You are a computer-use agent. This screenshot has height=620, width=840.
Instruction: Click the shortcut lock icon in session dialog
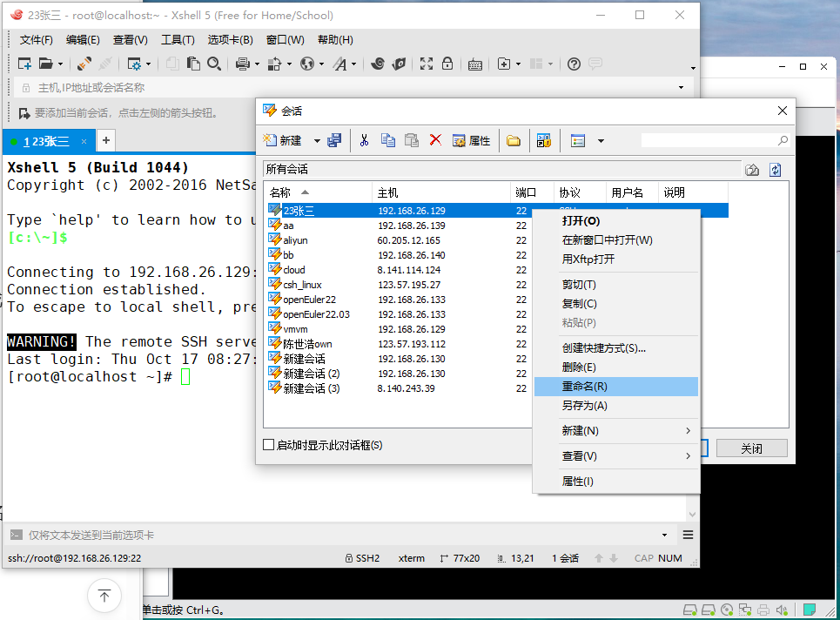[544, 140]
